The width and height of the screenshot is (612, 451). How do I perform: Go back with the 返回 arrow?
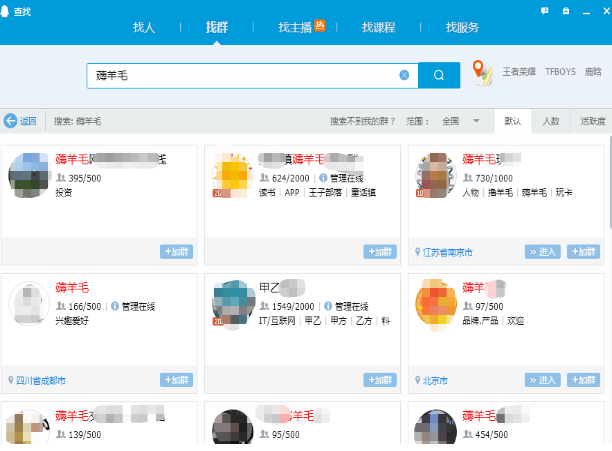click(20, 121)
